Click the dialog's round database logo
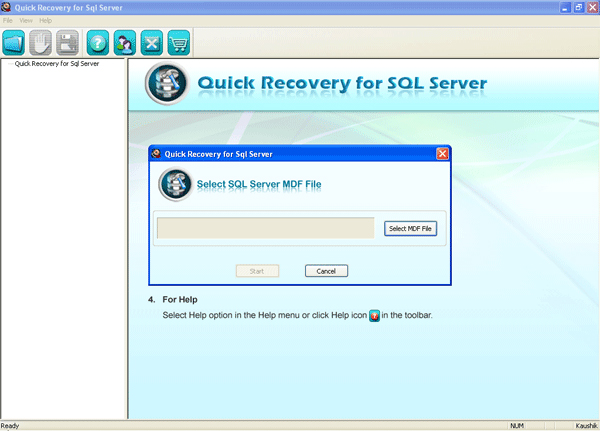This screenshot has width=600, height=431. coord(176,184)
